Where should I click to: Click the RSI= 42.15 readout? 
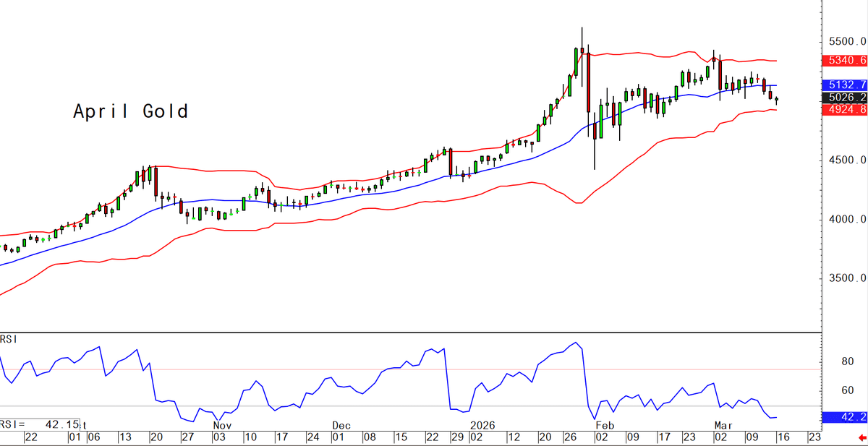click(x=40, y=424)
